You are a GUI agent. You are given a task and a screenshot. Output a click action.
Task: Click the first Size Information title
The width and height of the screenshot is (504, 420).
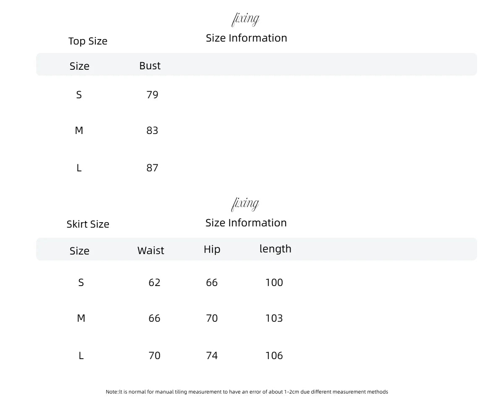tap(247, 38)
